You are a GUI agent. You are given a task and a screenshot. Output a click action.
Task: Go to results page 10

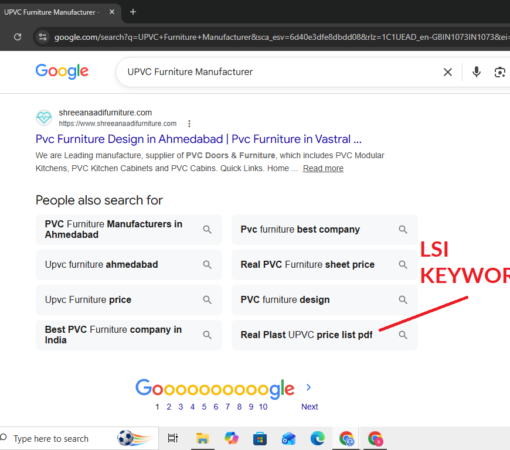263,407
